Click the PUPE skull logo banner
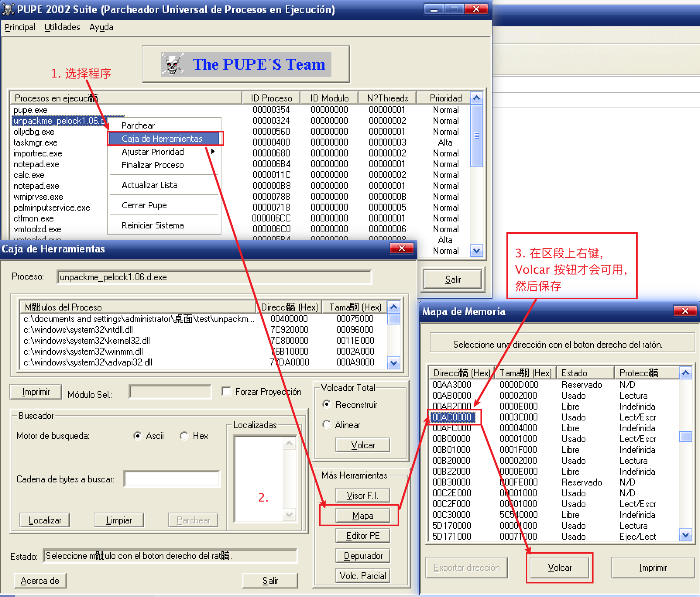700x597 pixels. (x=246, y=64)
